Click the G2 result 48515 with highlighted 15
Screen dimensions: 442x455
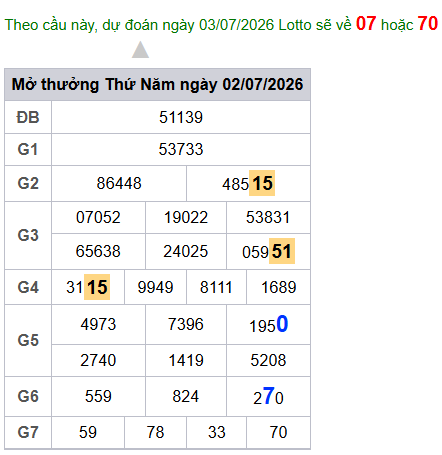(248, 183)
